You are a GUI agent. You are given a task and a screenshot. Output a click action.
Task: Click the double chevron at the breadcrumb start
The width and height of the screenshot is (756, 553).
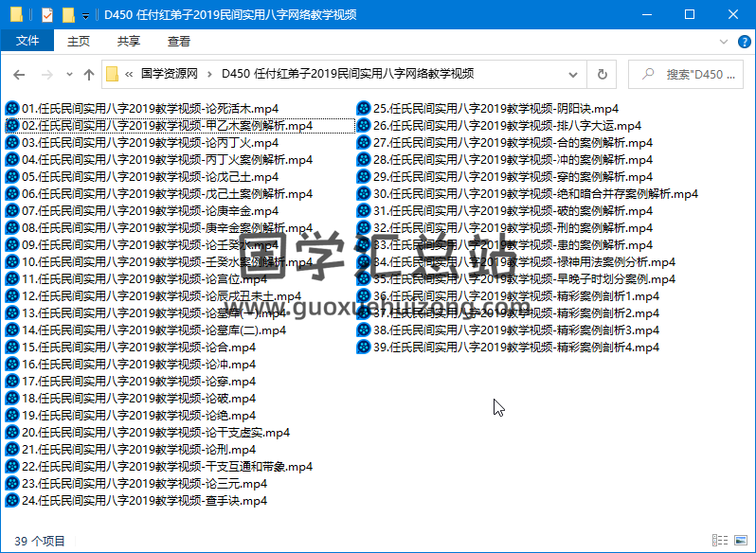[x=129, y=74]
